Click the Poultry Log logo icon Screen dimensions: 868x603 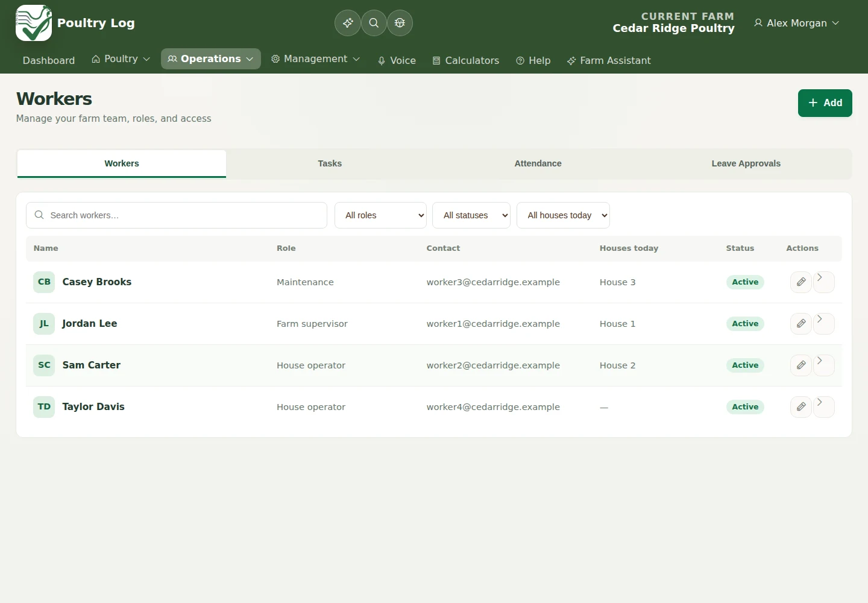click(x=34, y=23)
